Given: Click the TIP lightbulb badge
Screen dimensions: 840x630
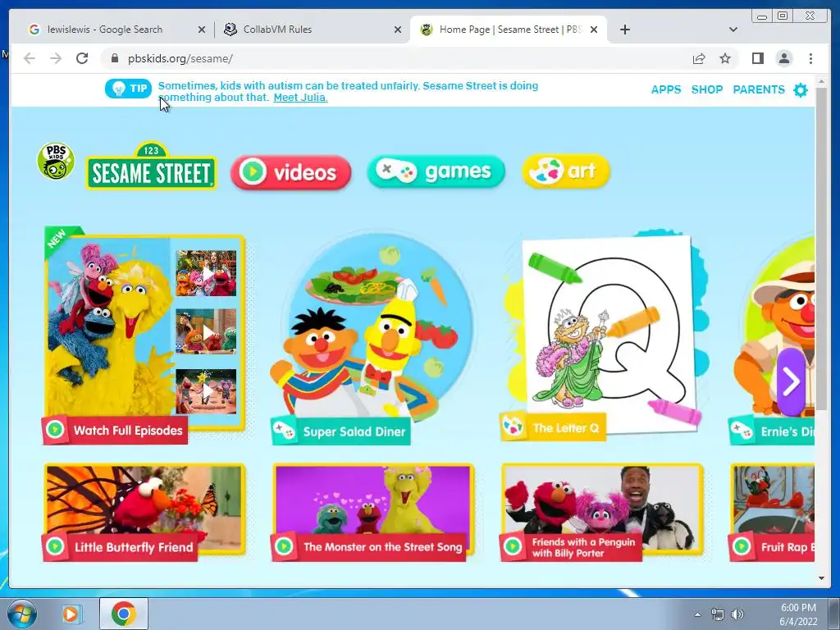Looking at the screenshot, I should click(x=128, y=89).
